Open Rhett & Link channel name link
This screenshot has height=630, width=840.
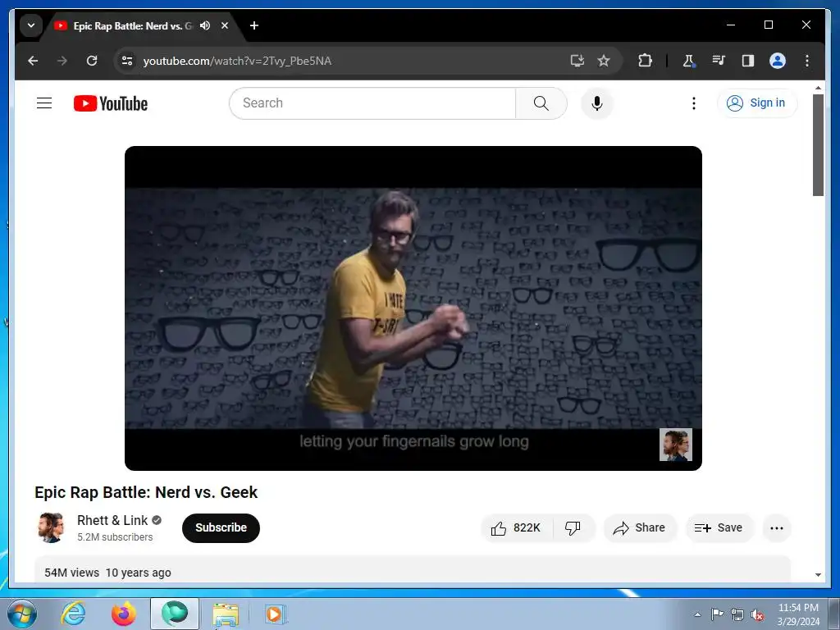pos(112,520)
